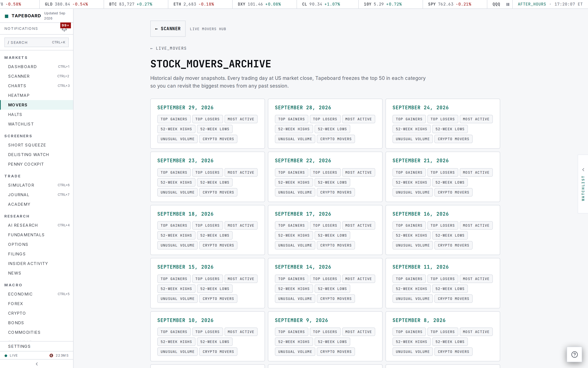Open Crypto in sidebar
588x368 pixels.
pos(37,313)
